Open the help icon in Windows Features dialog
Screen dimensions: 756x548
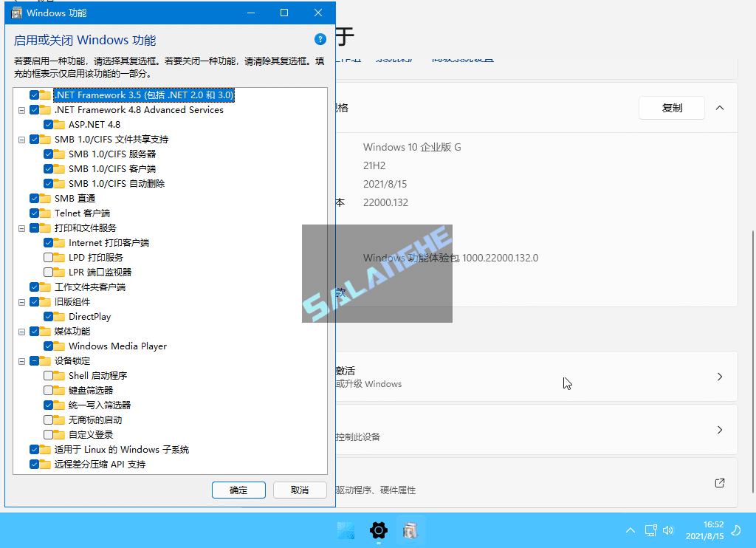pyautogui.click(x=320, y=40)
